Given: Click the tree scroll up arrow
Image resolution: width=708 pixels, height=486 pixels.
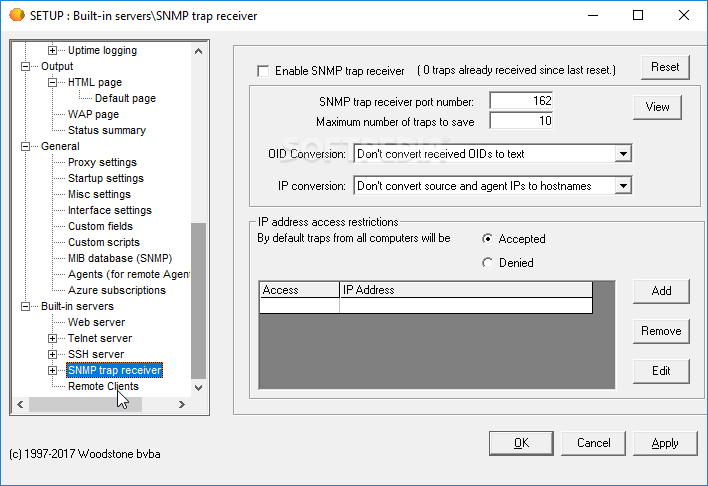Looking at the screenshot, I should click(198, 51).
